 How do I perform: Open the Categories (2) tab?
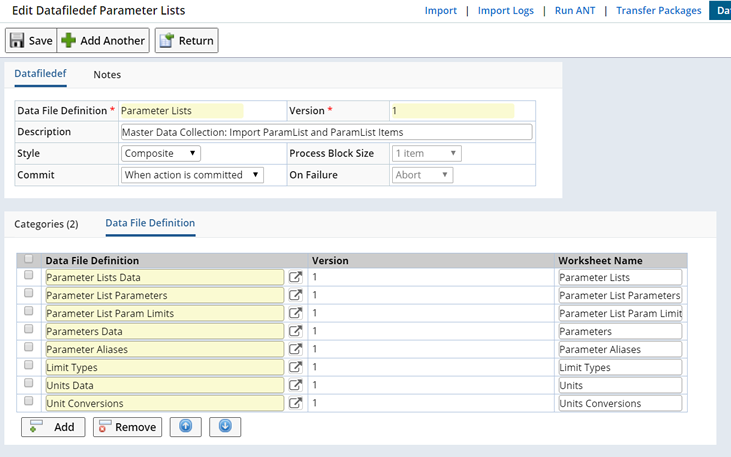click(46, 224)
